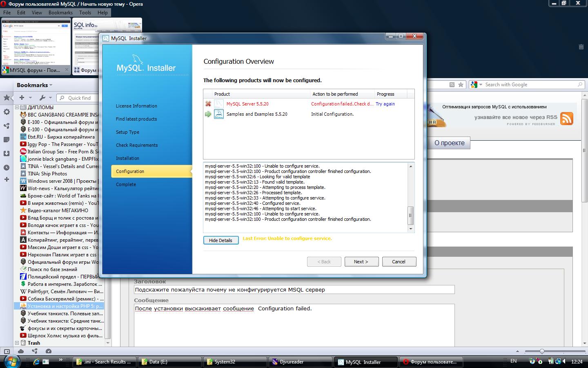Adjust the page zoom slider in status bar
This screenshot has width=588, height=368.
click(542, 351)
